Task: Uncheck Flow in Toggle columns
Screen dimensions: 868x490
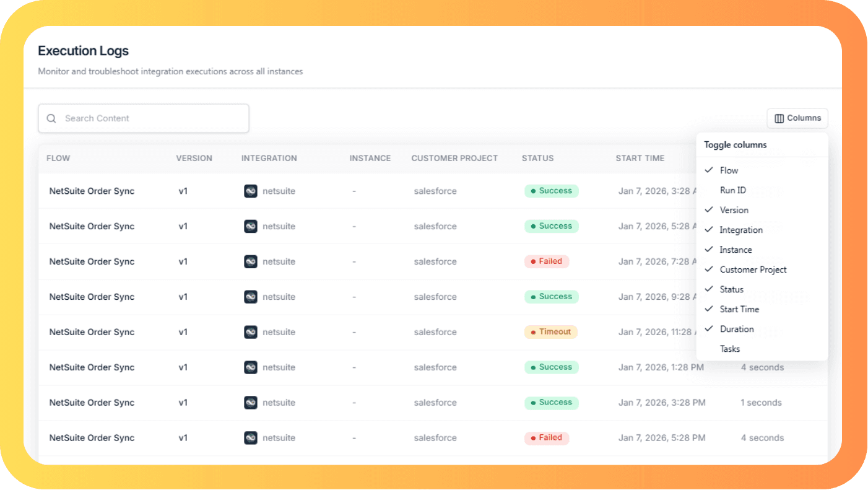Action: point(762,170)
